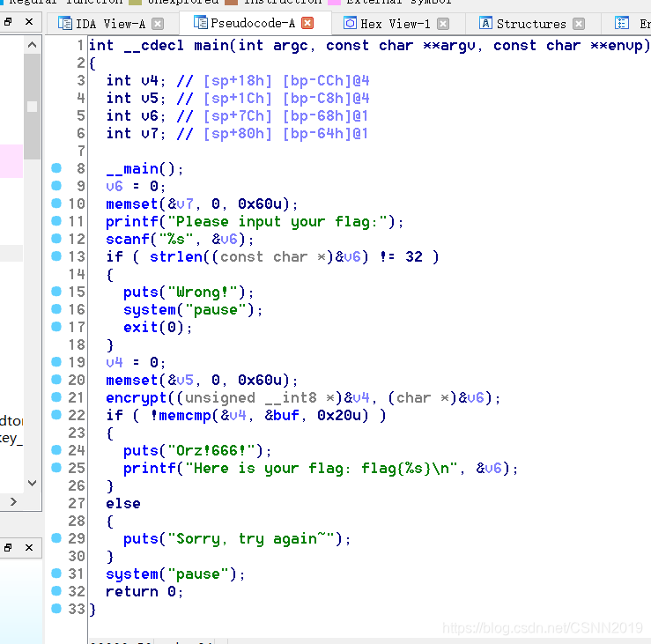Close the upper left panel

(x=29, y=22)
